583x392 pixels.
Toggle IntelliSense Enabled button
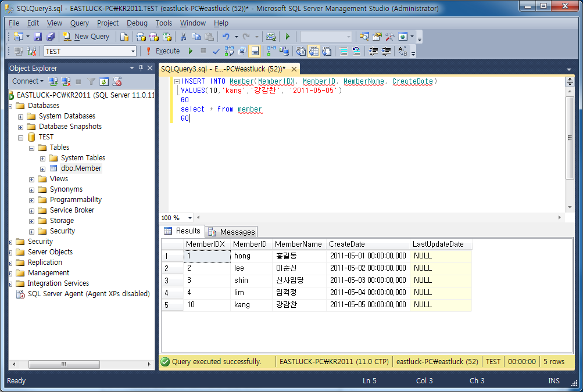coord(255,51)
